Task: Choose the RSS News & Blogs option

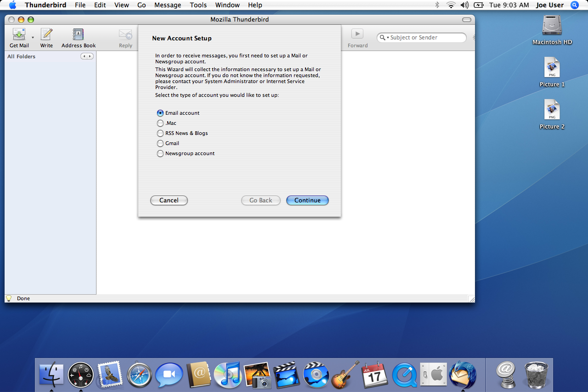Action: point(160,133)
